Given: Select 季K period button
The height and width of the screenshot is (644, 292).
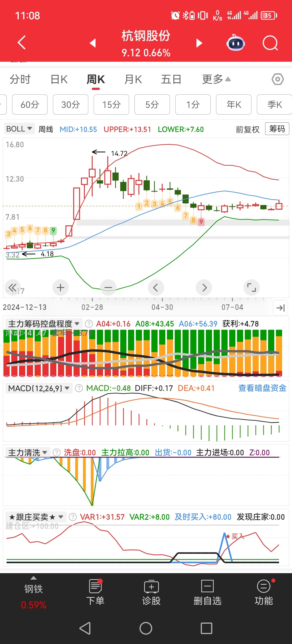Looking at the screenshot, I should click(x=274, y=104).
